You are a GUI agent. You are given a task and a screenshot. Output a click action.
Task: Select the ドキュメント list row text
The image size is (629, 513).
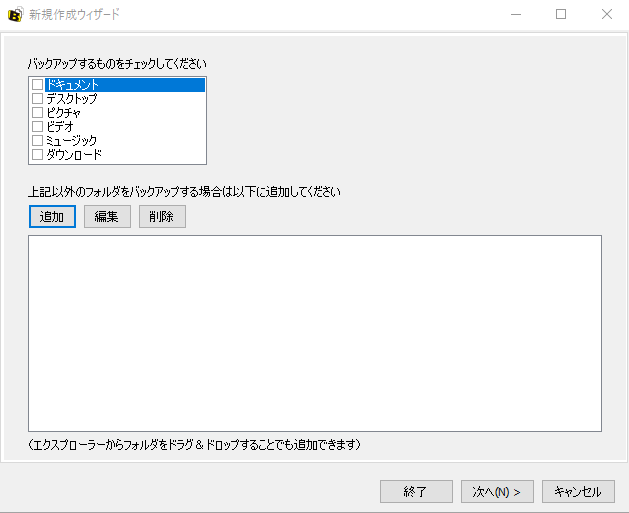coord(72,85)
